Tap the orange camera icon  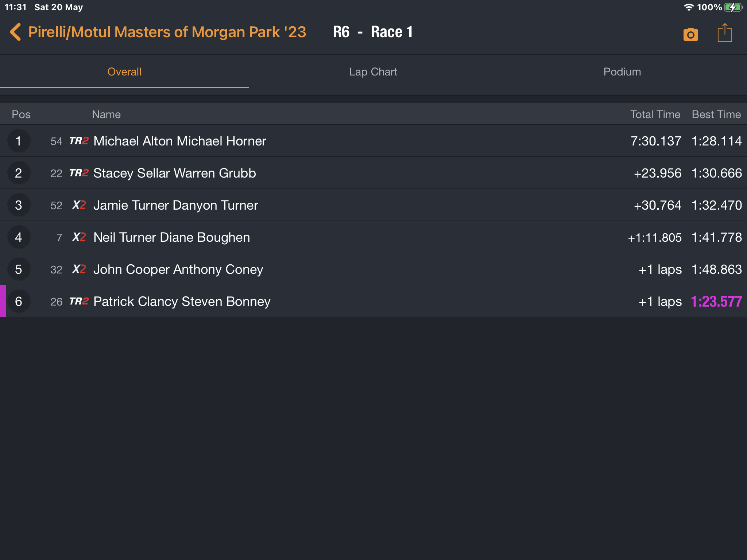coord(690,34)
